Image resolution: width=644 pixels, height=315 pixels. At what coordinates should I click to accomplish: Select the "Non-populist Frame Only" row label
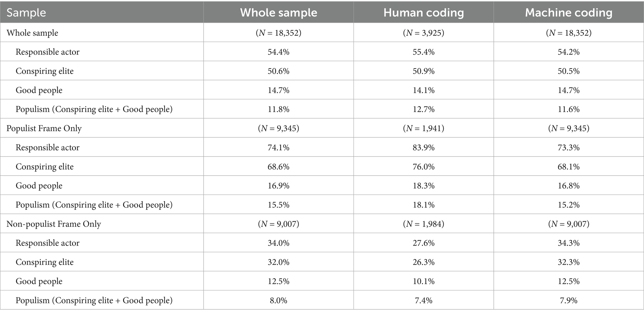[54, 224]
